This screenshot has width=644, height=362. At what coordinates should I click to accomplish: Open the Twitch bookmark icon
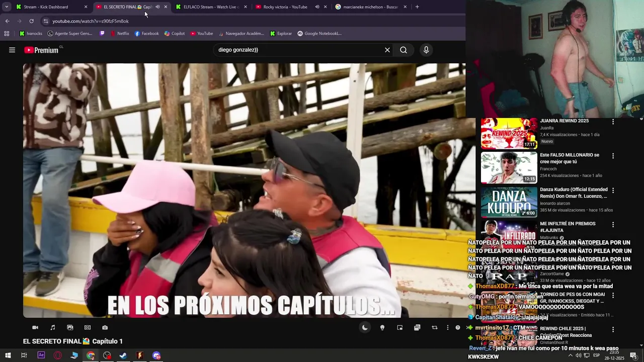click(x=102, y=34)
